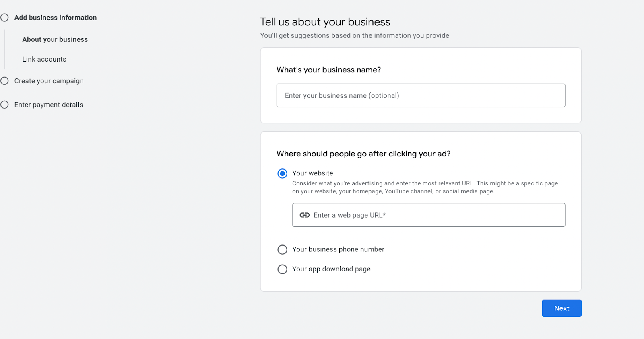Click the Add business information step circle
This screenshot has width=644, height=339.
point(5,17)
